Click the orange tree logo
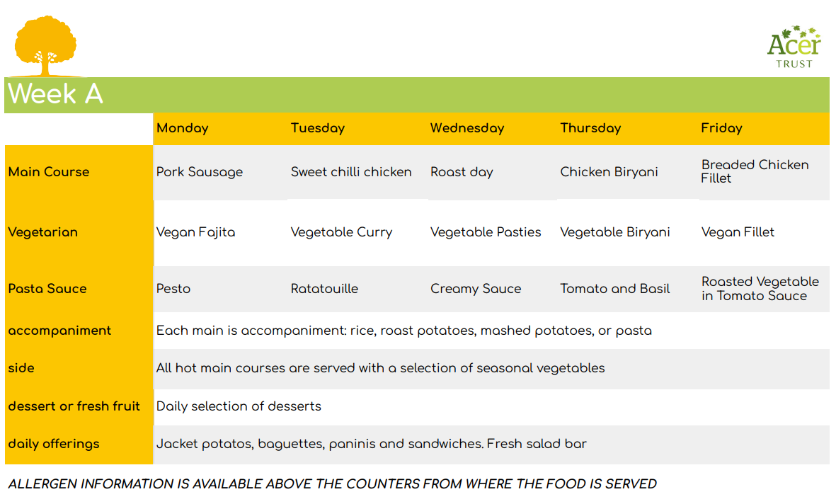 [45, 46]
